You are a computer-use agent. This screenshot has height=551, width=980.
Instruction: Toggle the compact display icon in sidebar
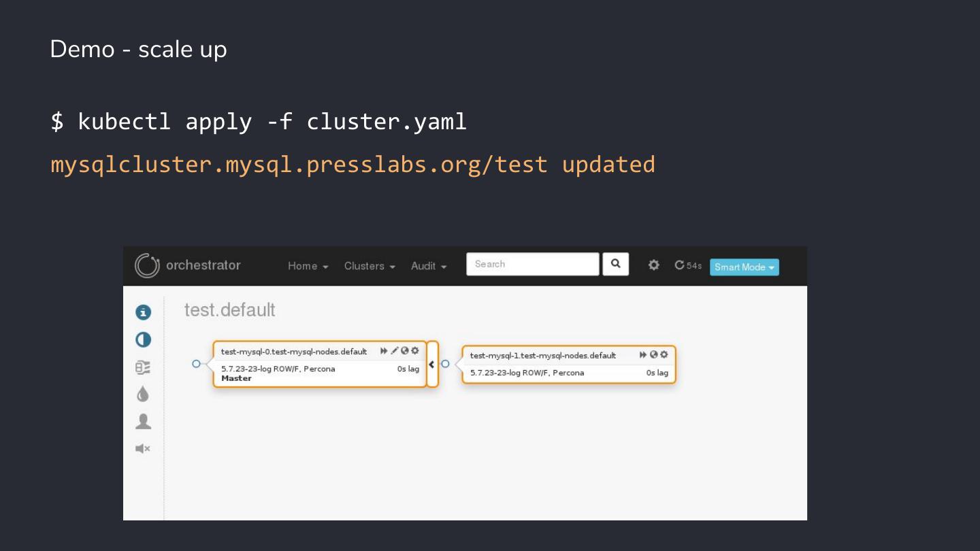pos(143,367)
